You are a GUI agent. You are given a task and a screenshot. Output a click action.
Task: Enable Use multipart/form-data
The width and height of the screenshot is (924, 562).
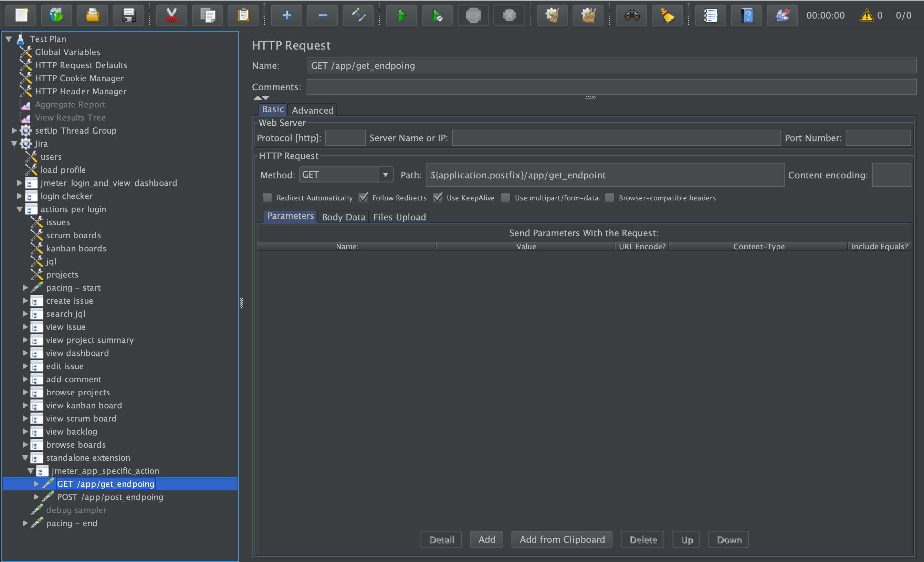(x=505, y=197)
